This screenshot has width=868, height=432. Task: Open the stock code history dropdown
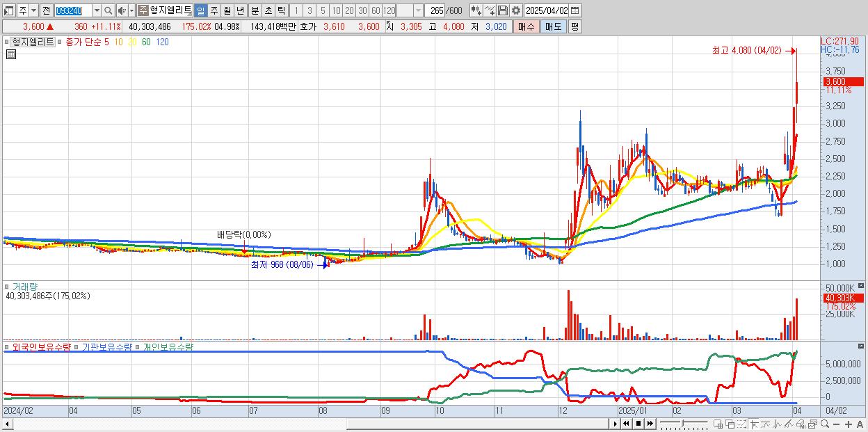click(x=97, y=10)
